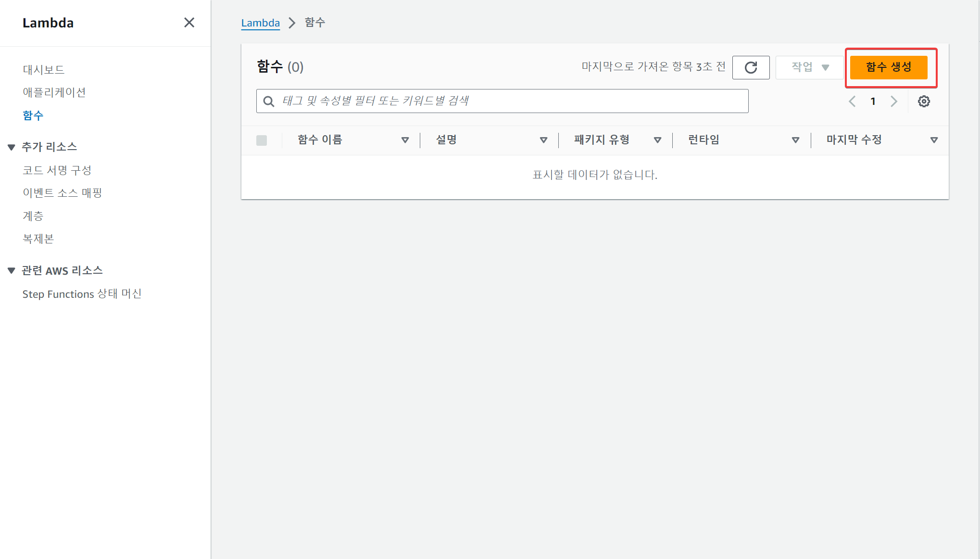Sort by 설명 column arrow
980x559 pixels.
click(x=543, y=140)
